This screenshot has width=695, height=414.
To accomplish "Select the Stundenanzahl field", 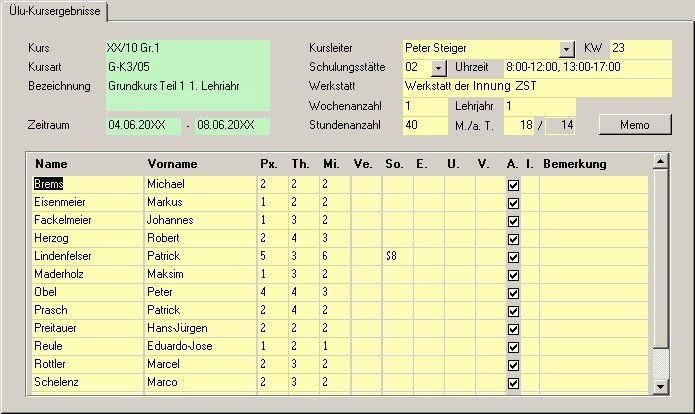I will tap(425, 125).
